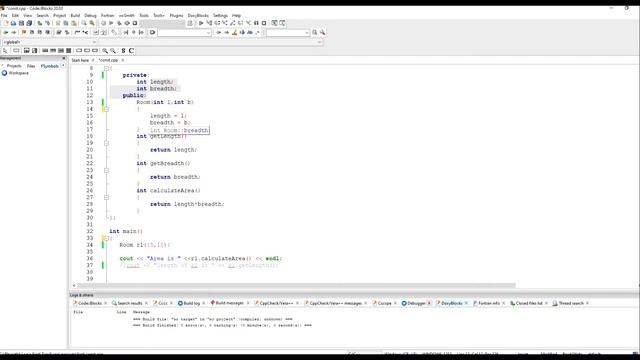
Task: Click the editor horizontal scrollbar
Action: coord(296,285)
